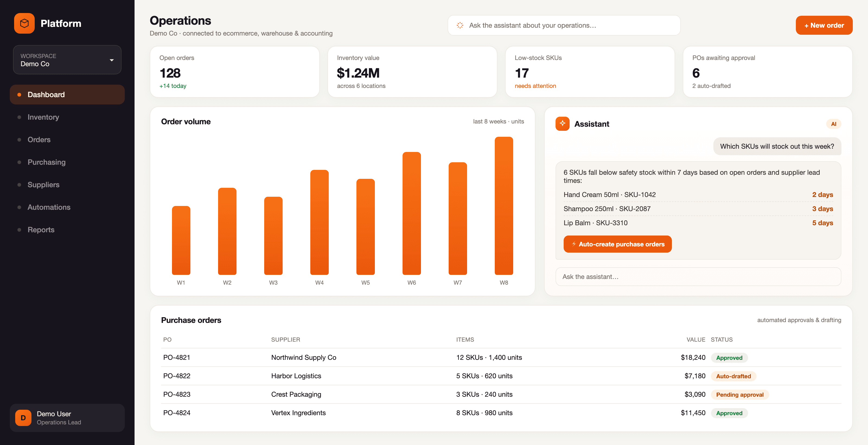Click the Pending approval status badge
The height and width of the screenshot is (445, 868).
740,395
